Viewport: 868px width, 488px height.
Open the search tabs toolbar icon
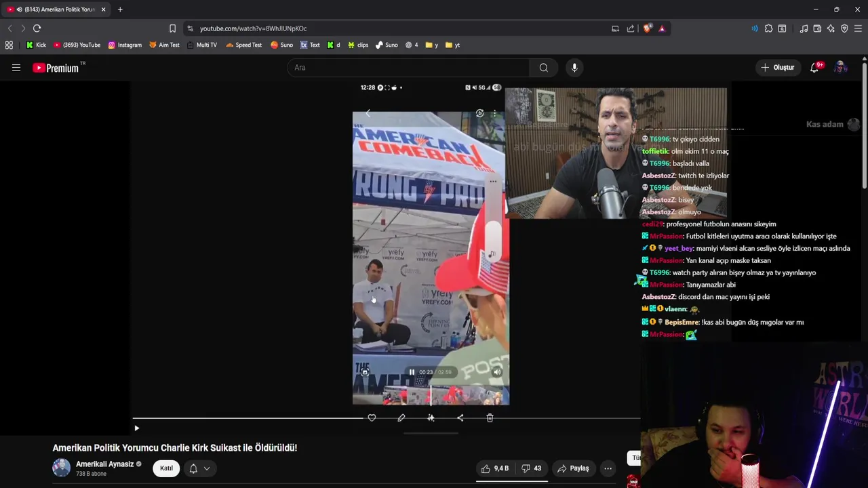[x=782, y=28]
